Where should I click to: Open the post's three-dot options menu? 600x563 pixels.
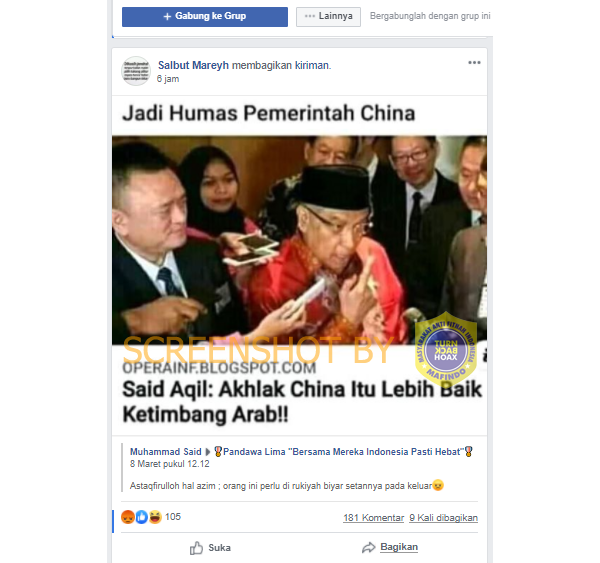(x=474, y=63)
